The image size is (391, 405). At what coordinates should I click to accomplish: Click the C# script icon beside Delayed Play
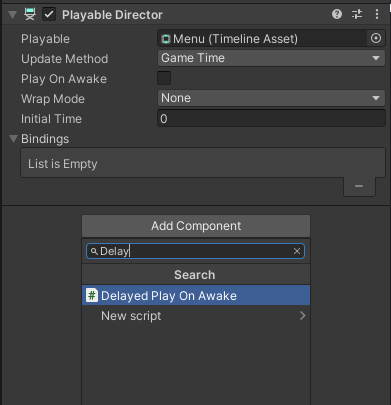click(92, 295)
